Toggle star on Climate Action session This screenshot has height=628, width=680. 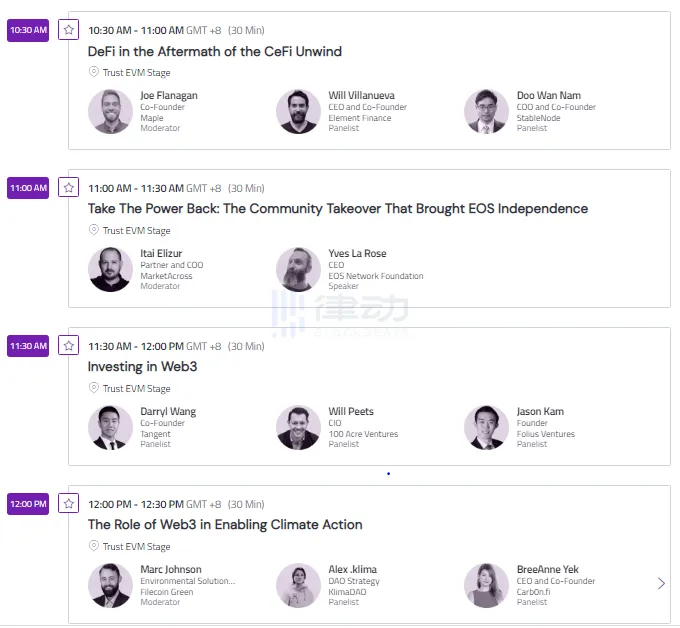69,504
